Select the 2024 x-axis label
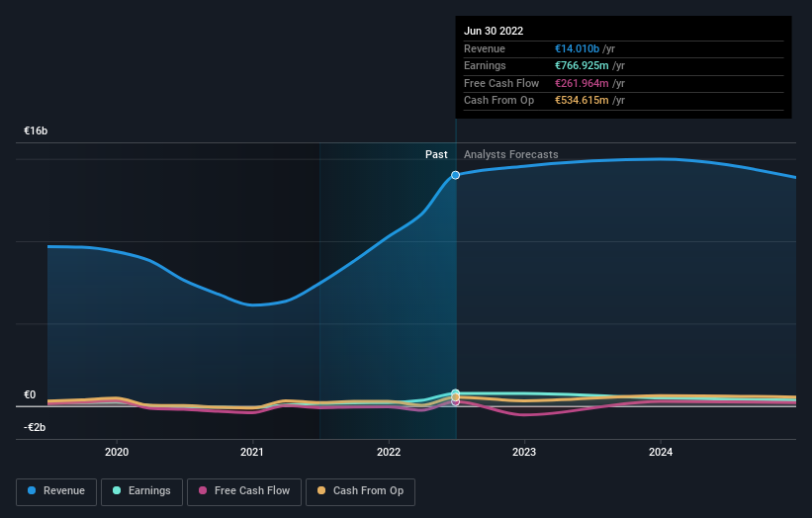 click(661, 452)
